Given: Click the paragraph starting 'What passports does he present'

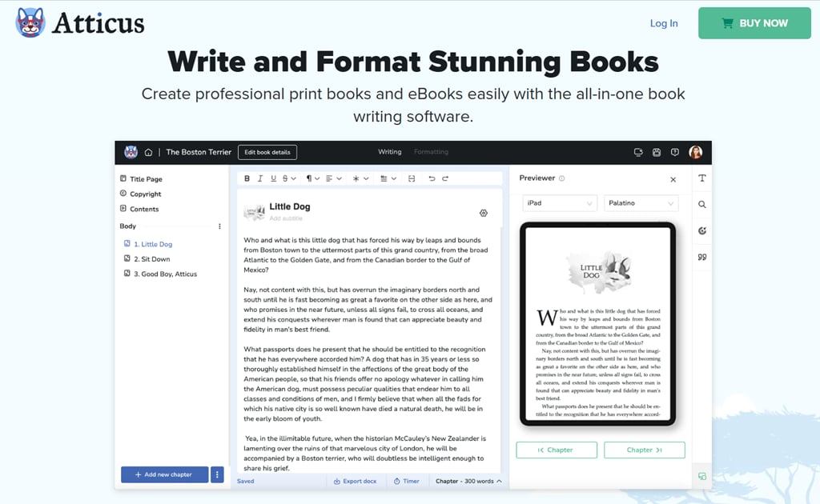Looking at the screenshot, I should point(364,384).
